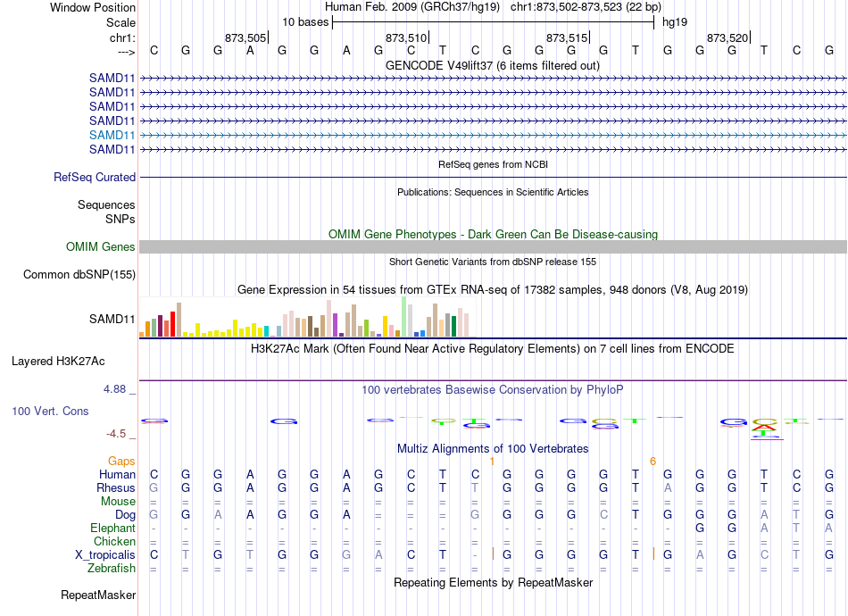Click the orange gap count 1 marker
This screenshot has width=848, height=616.
click(x=492, y=461)
